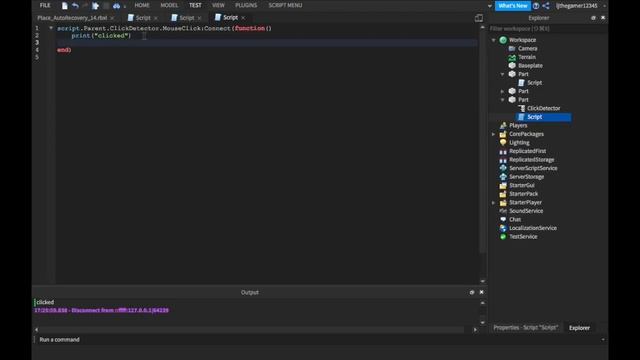This screenshot has width=640, height=360.
Task: Switch to the Properties - Script tab
Action: (525, 328)
